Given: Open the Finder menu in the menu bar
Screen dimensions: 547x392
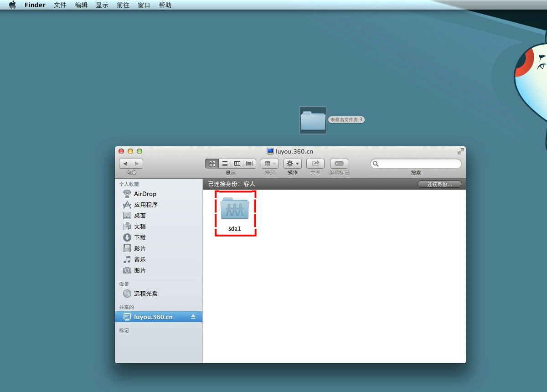Looking at the screenshot, I should [35, 5].
